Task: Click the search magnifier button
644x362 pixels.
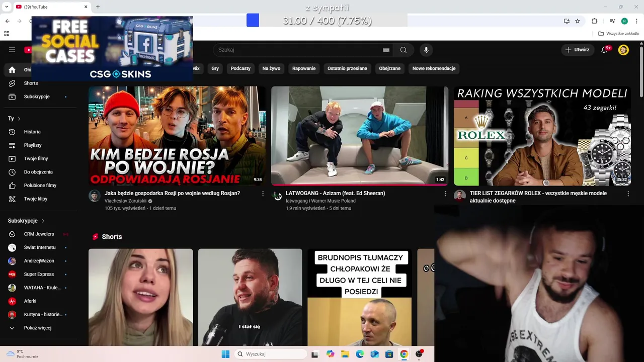Action: click(403, 50)
